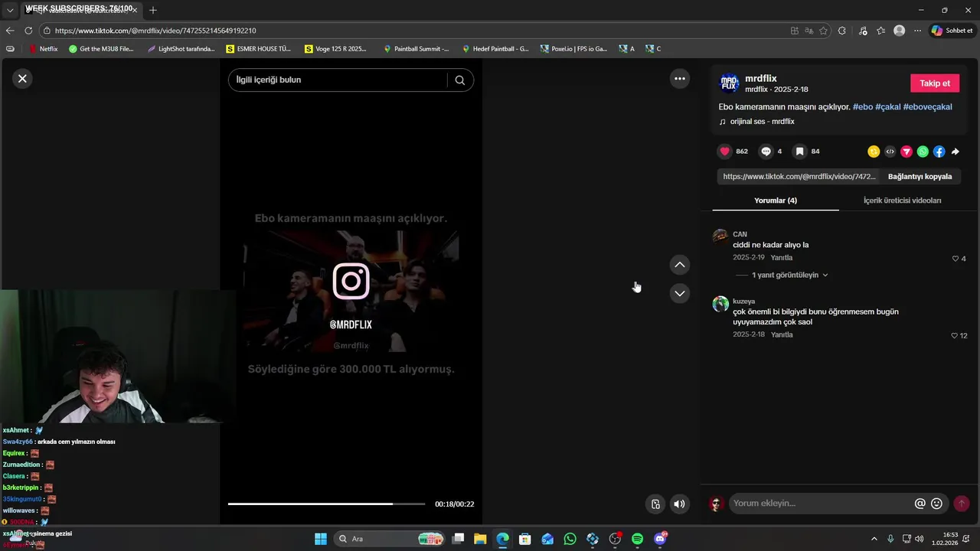Send to friends via pink paper-plane icon

coord(906,152)
